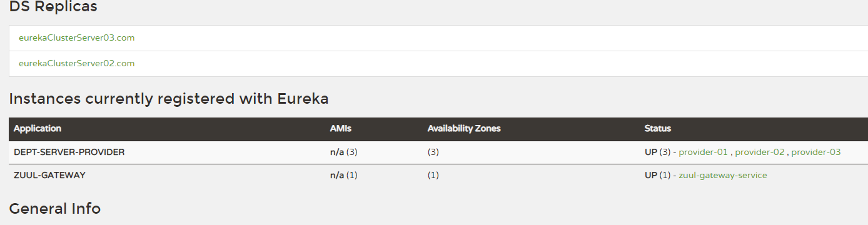Click the UP (3) status text
This screenshot has height=225, width=868.
point(657,152)
